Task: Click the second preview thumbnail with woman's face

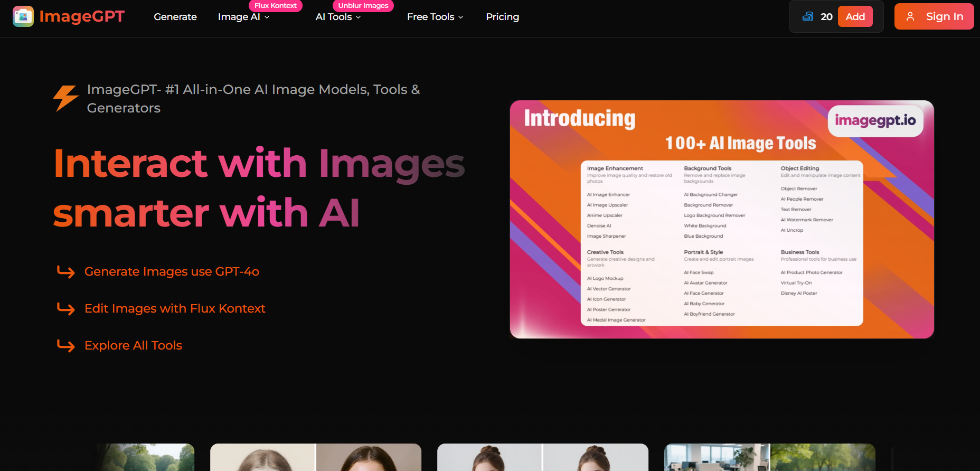Action: 316,457
